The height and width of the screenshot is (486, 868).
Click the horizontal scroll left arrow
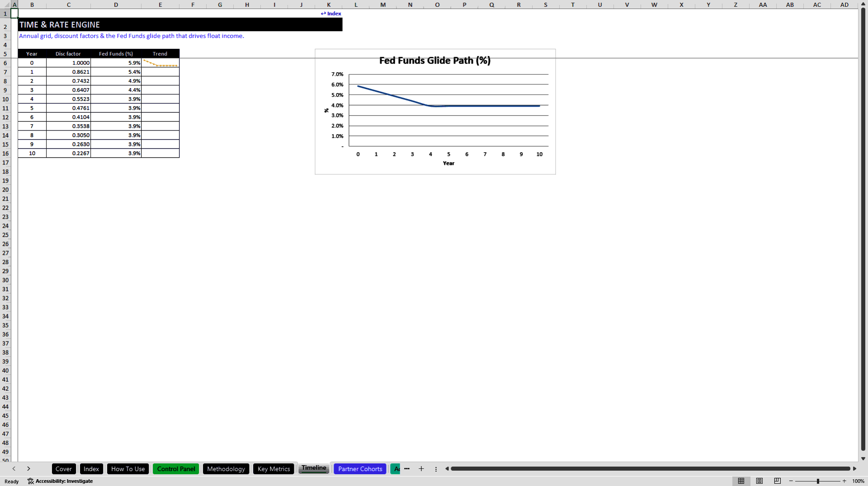[447, 469]
